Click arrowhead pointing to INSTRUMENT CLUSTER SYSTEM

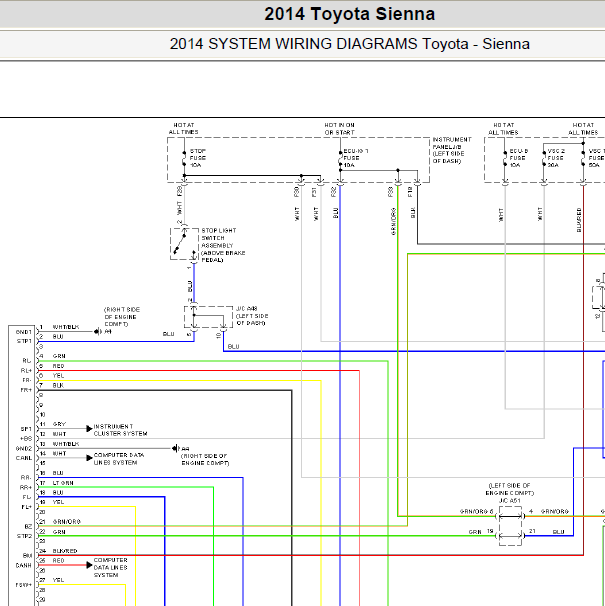pos(89,429)
